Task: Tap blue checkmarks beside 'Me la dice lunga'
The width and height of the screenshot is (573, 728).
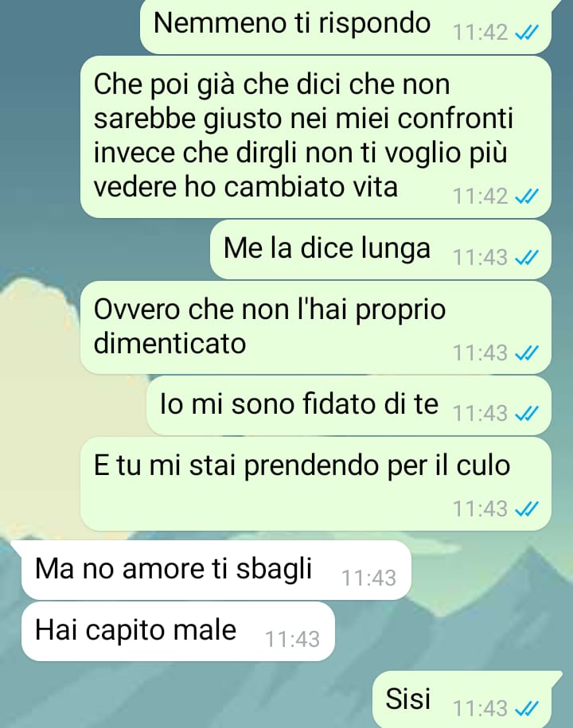Action: pyautogui.click(x=527, y=257)
